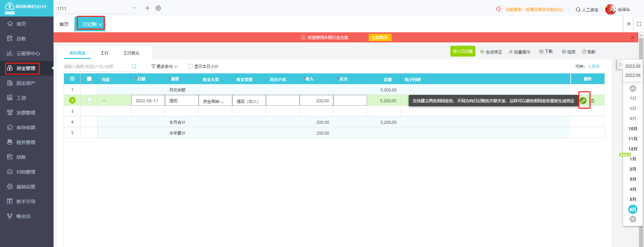Switch to the 工行美元 tab
Viewport: 644px width, 247px height.
click(x=131, y=53)
